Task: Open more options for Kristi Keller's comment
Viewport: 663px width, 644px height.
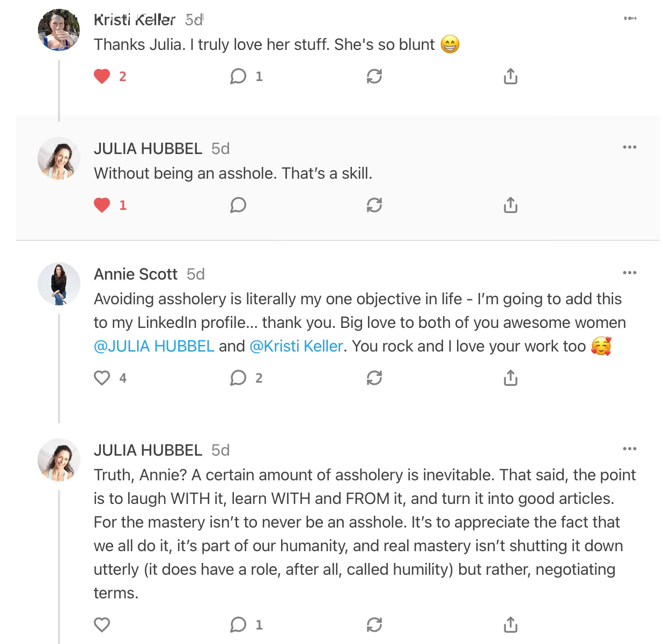Action: click(x=630, y=19)
